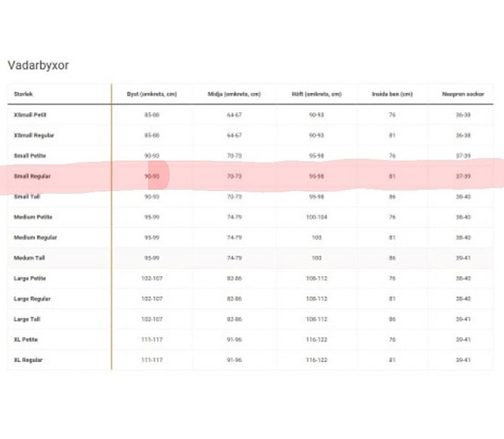
Task: Select the Large Regular row label
Action: [x=32, y=299]
